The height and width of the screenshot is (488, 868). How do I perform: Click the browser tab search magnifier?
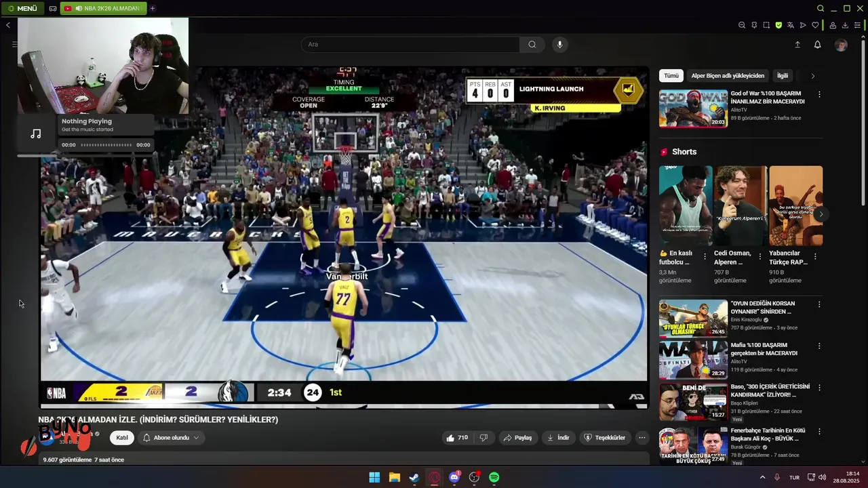pyautogui.click(x=821, y=8)
